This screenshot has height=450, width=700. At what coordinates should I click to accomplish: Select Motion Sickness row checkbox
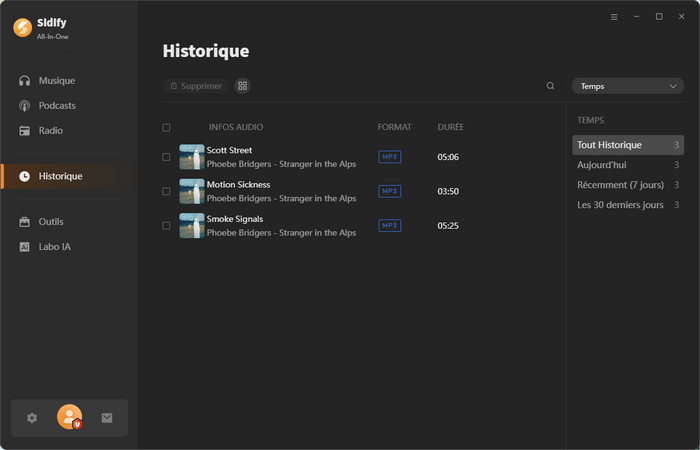click(x=166, y=191)
